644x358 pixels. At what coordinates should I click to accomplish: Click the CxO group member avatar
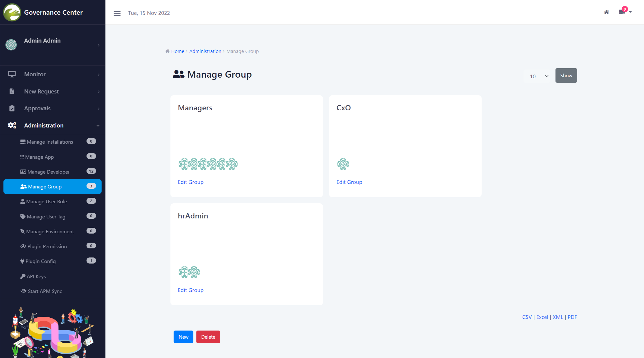(343, 164)
